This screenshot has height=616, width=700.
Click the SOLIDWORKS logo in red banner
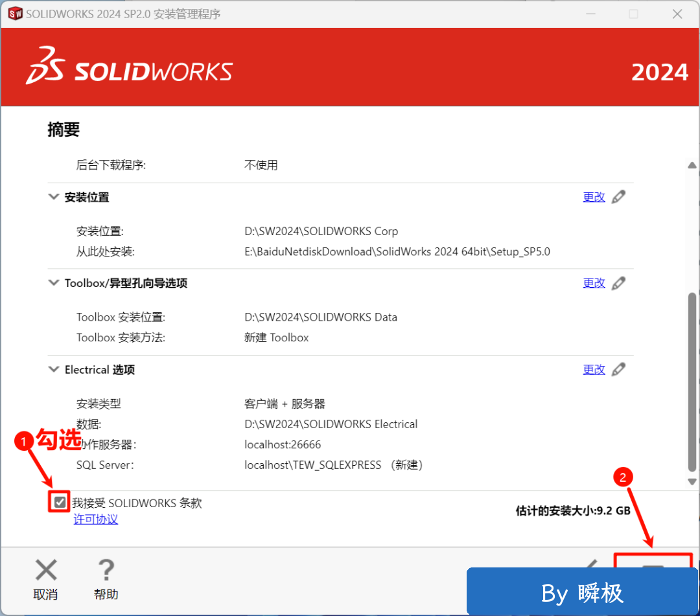point(130,67)
